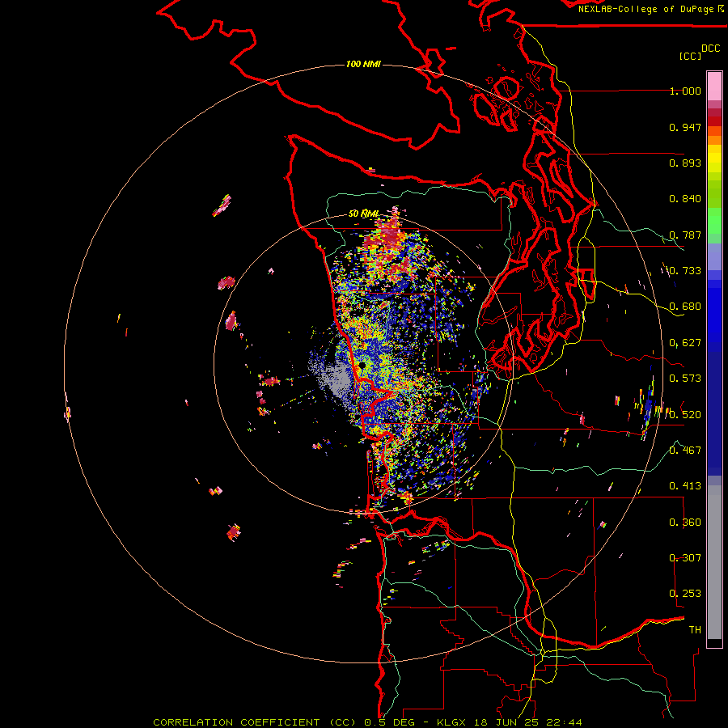Click the 0.360 scale value
Screen dimensions: 728x728
coord(685,523)
